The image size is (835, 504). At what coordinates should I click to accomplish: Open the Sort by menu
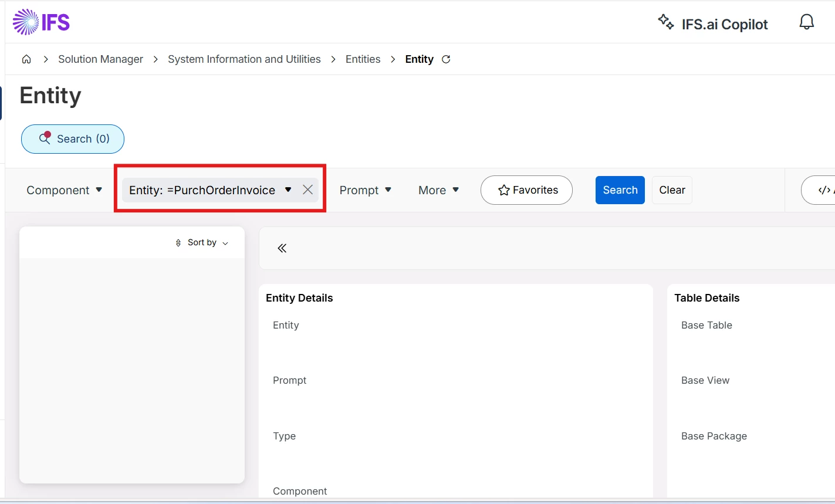click(x=202, y=242)
